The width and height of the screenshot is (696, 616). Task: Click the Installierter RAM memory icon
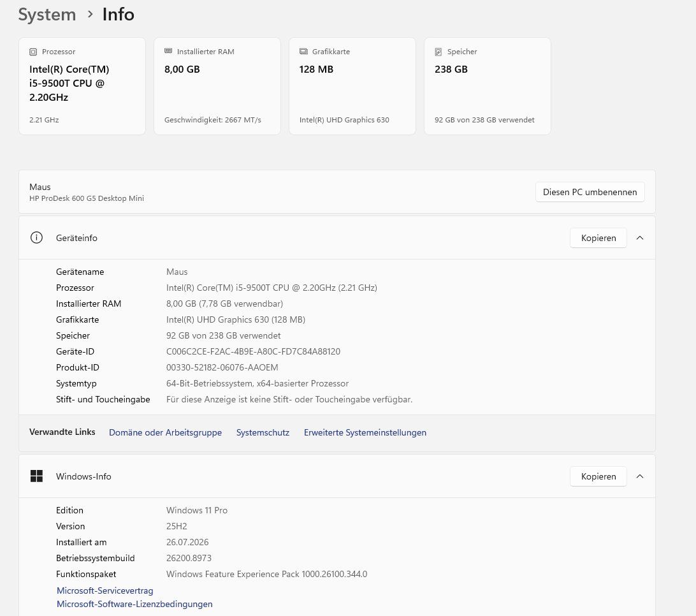(x=168, y=51)
